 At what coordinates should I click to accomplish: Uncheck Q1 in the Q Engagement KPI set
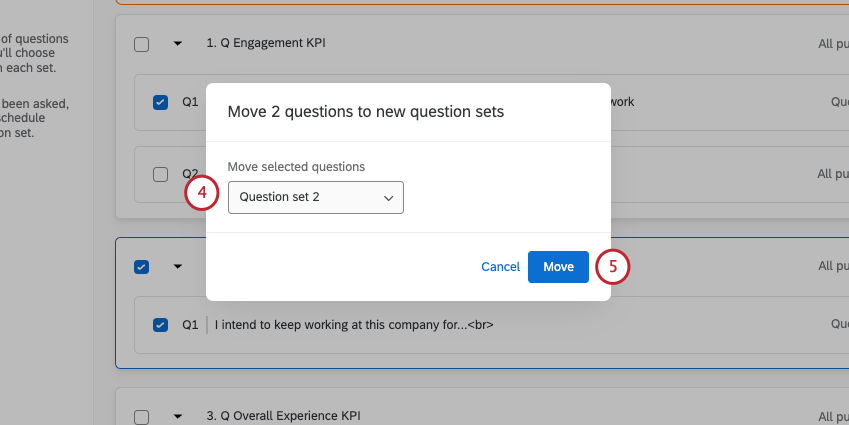[160, 102]
